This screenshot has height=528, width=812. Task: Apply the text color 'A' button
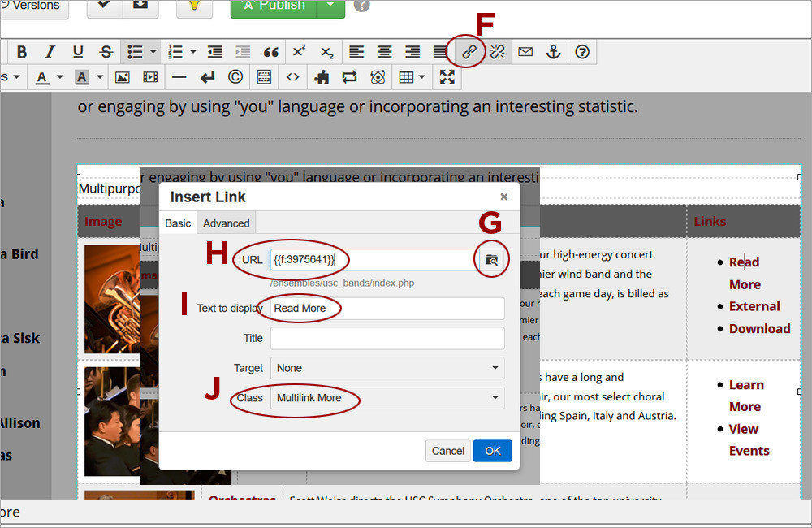tap(42, 77)
